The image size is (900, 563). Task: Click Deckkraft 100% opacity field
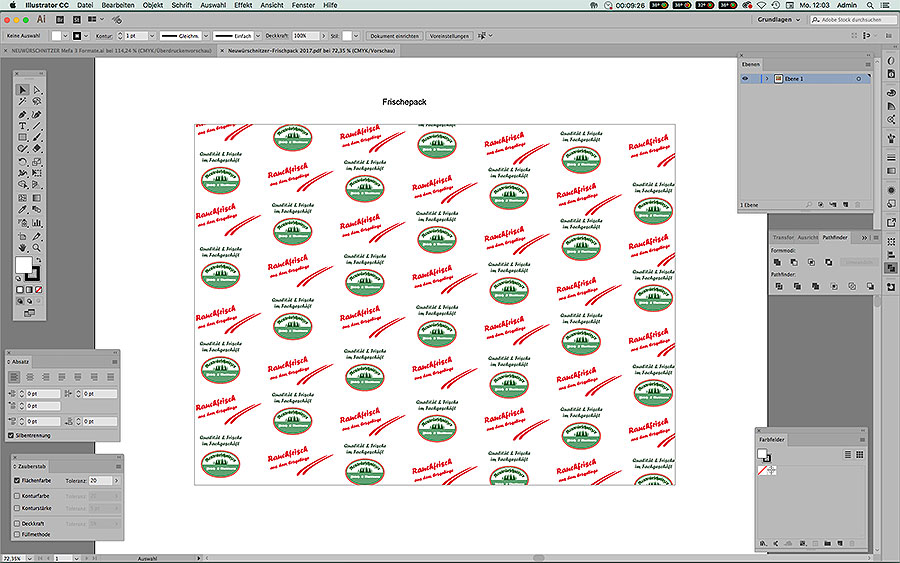click(x=305, y=36)
